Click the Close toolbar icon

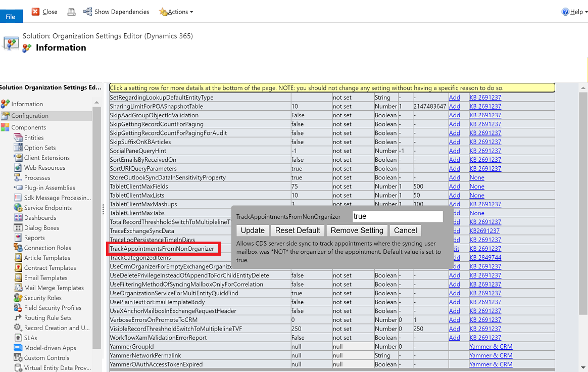(x=35, y=12)
